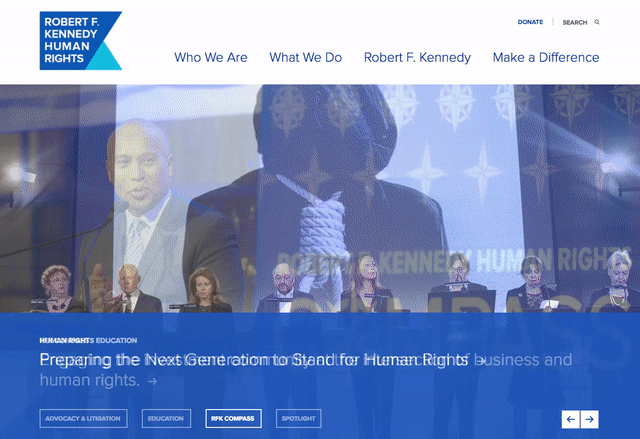Switch to the Spotlight slide button
Image resolution: width=640 pixels, height=439 pixels.
[298, 419]
